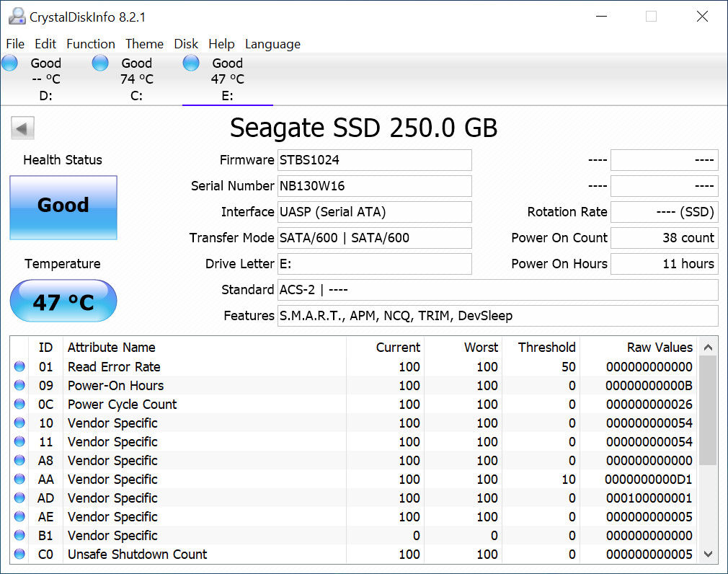Click the Transfer Mode field SATA/600
728x574 pixels.
pyautogui.click(x=375, y=238)
